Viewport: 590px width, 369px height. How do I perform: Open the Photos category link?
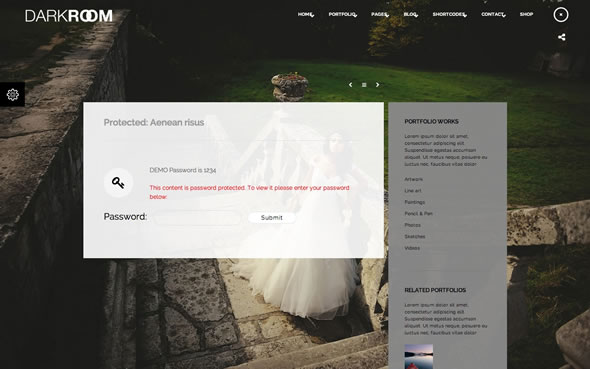412,225
